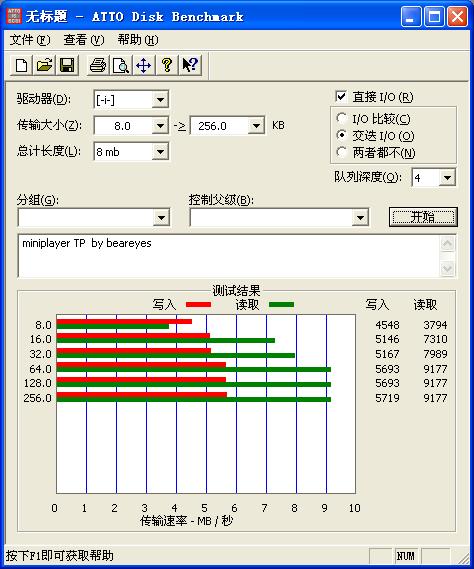
Task: Click into the miniplayer TP description text box
Action: tap(229, 256)
